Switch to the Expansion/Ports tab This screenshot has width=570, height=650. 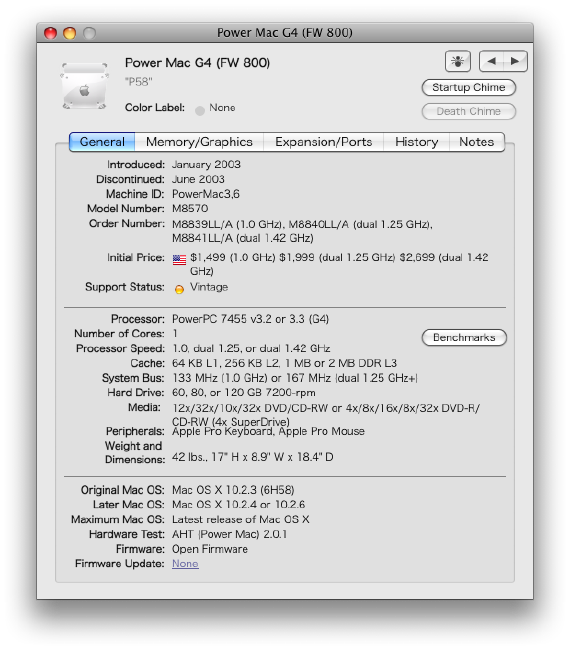point(323,142)
